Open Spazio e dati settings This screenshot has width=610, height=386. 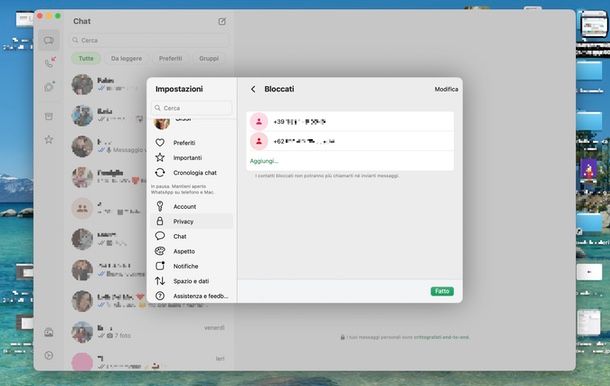(192, 281)
